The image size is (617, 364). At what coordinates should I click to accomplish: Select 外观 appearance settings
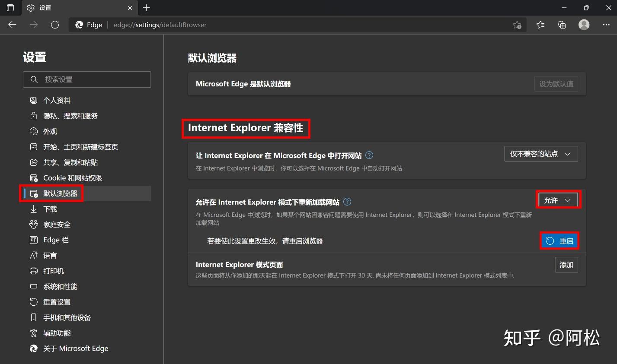50,131
